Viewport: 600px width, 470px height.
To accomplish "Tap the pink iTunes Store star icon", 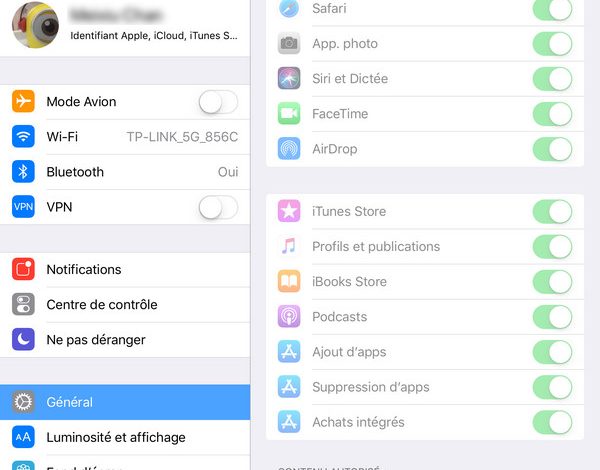I will 289,211.
